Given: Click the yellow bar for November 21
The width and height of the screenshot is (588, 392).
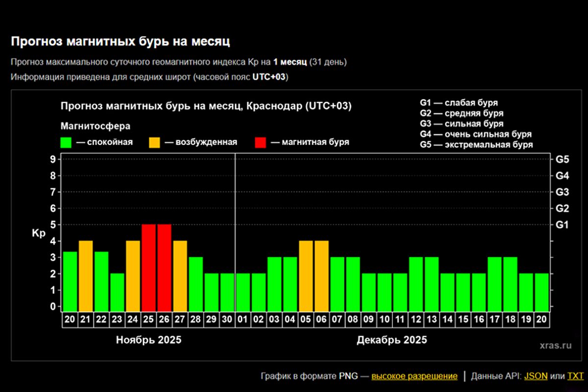Looking at the screenshot, I should coord(86,275).
